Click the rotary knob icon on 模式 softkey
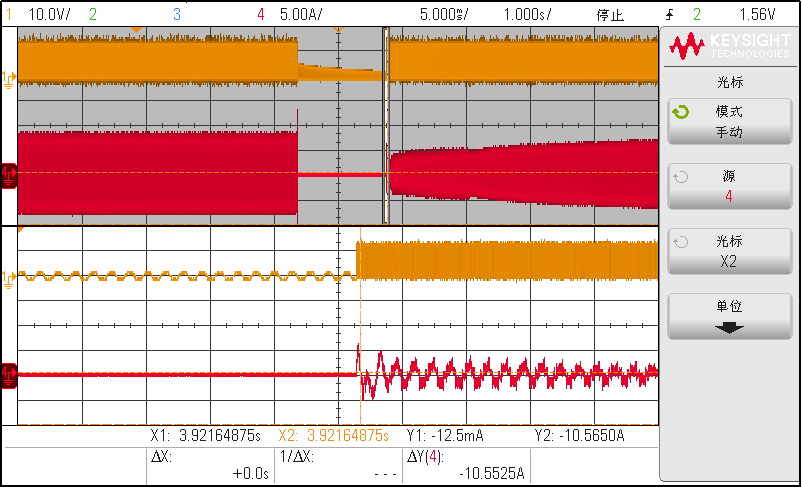This screenshot has width=802, height=487. click(681, 112)
